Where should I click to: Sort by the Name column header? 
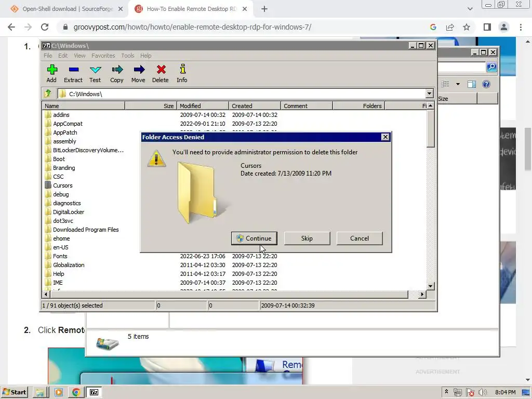click(84, 106)
